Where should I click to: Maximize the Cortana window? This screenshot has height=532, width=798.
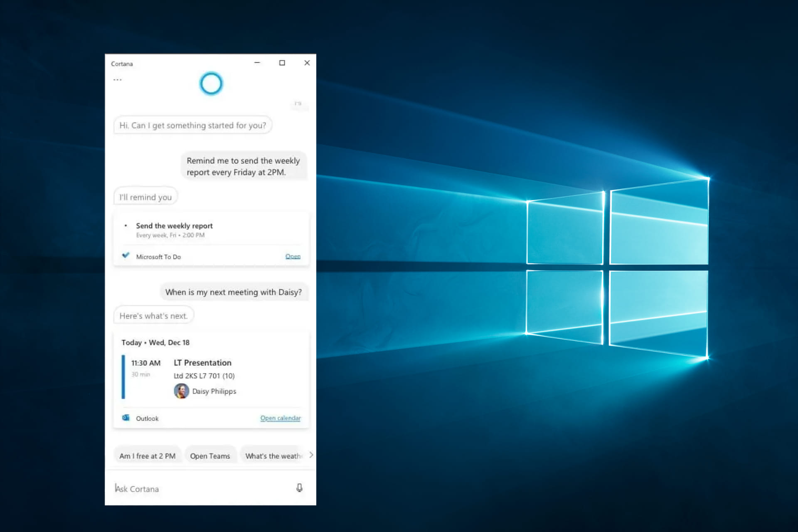pos(282,63)
